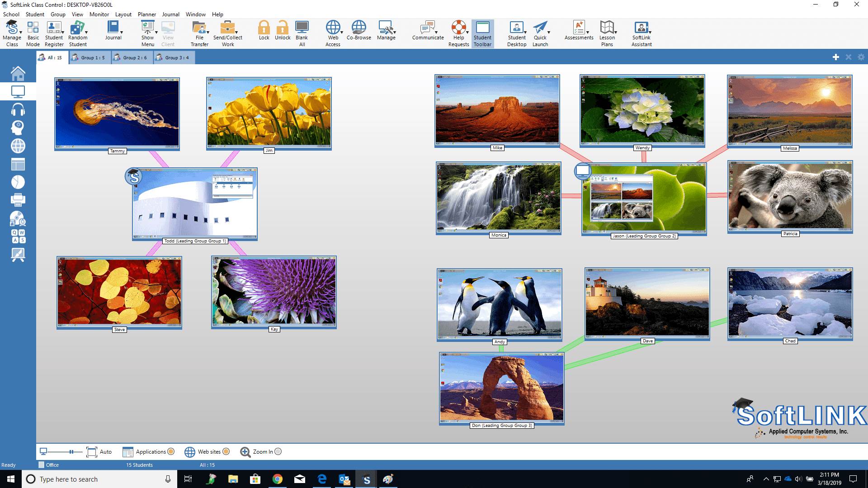Open audio headphones mode in sidebar
This screenshot has height=488, width=868.
tap(18, 110)
